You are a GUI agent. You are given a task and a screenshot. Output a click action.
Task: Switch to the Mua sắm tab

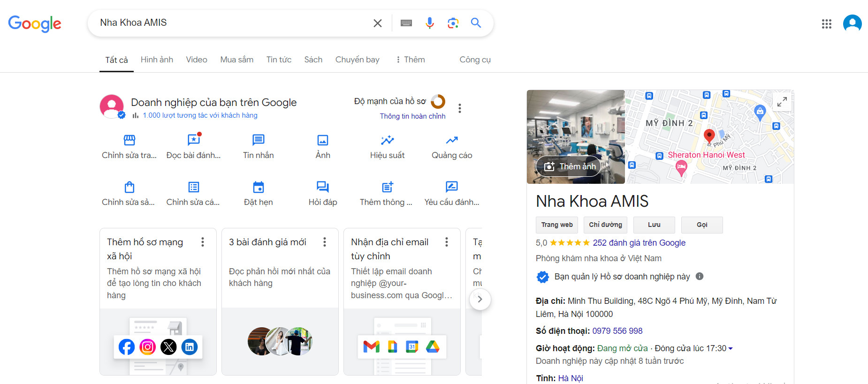[237, 60]
